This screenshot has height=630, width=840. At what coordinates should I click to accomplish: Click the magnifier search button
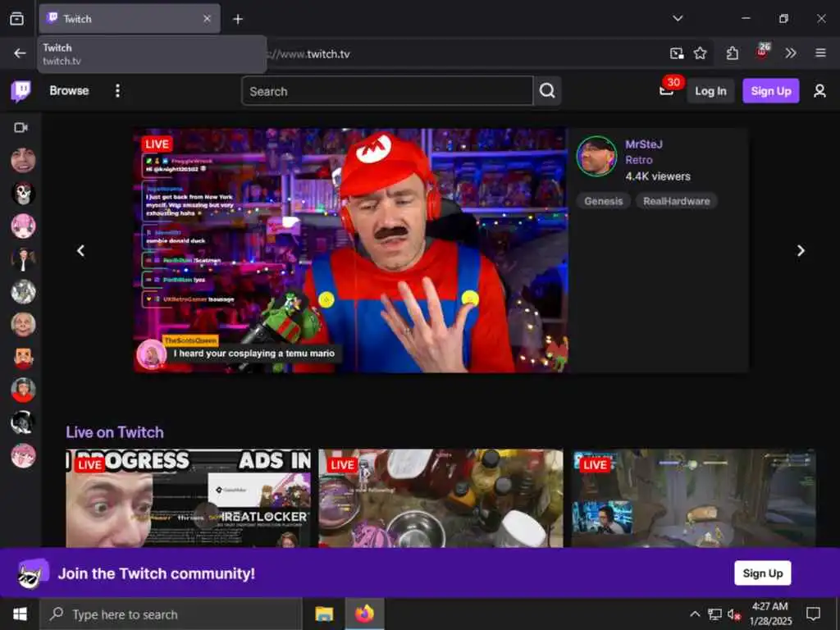(547, 91)
